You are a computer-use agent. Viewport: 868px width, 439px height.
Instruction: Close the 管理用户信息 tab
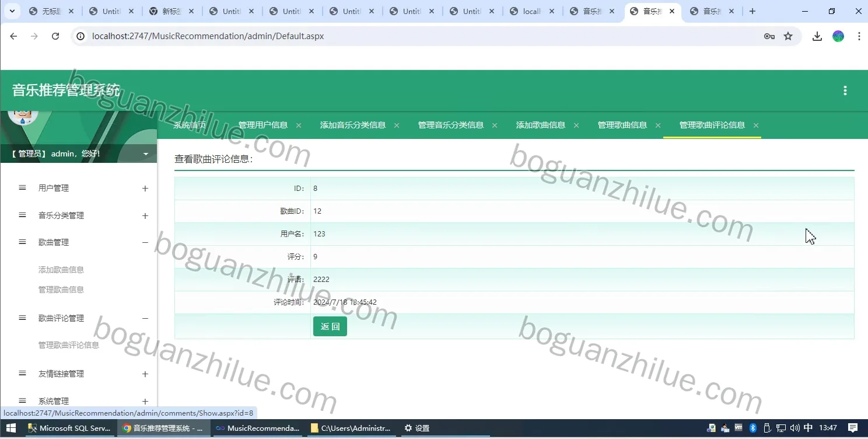pyautogui.click(x=299, y=126)
